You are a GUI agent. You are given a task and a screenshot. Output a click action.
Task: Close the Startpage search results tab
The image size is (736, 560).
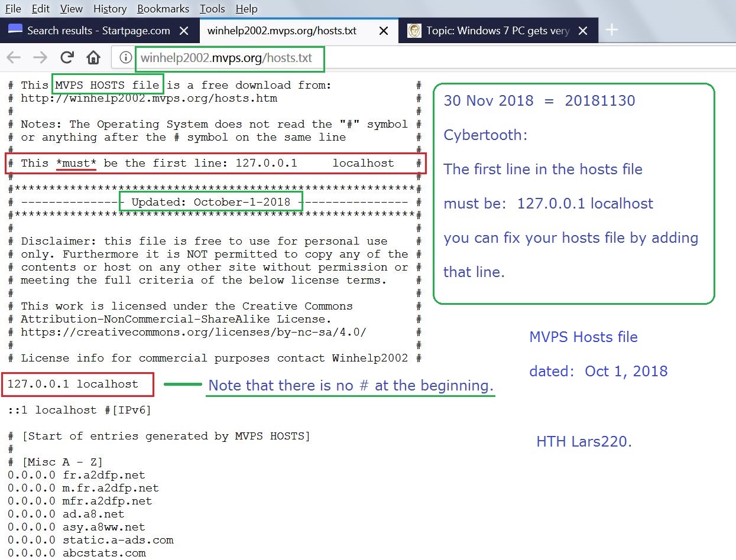(x=184, y=31)
